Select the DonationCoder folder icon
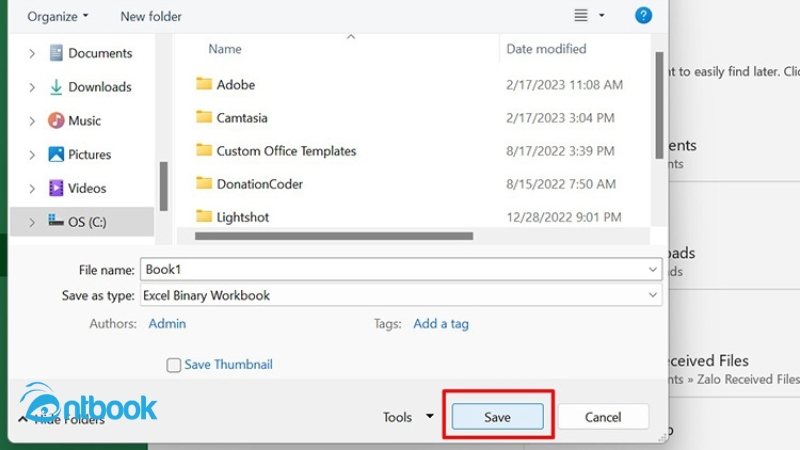 204,183
